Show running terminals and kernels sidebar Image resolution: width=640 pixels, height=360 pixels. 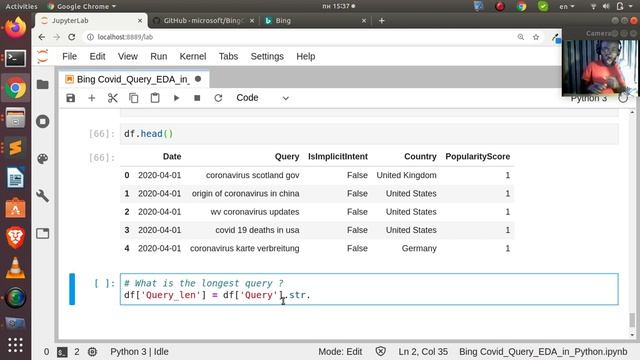(43, 121)
